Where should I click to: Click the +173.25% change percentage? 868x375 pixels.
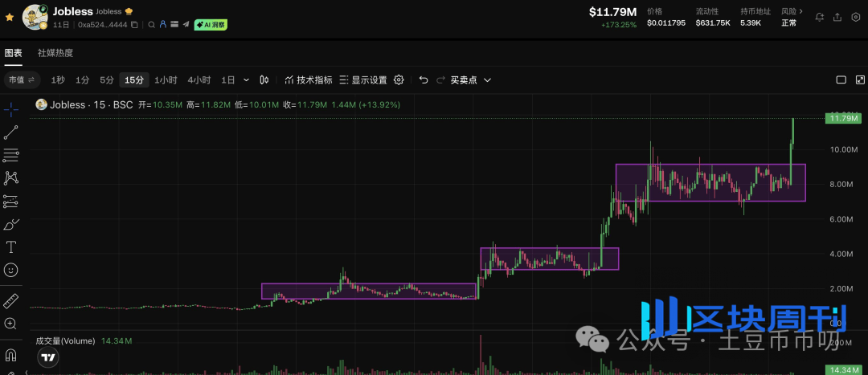pos(620,25)
